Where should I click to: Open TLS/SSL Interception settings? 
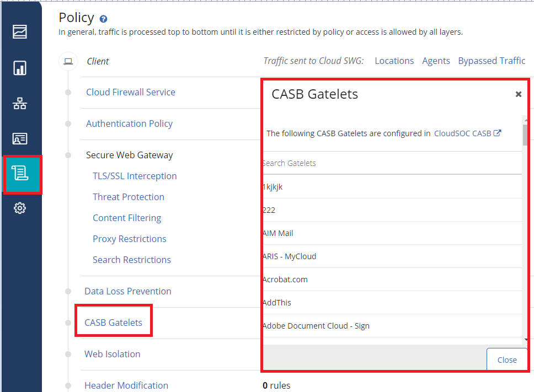click(135, 176)
